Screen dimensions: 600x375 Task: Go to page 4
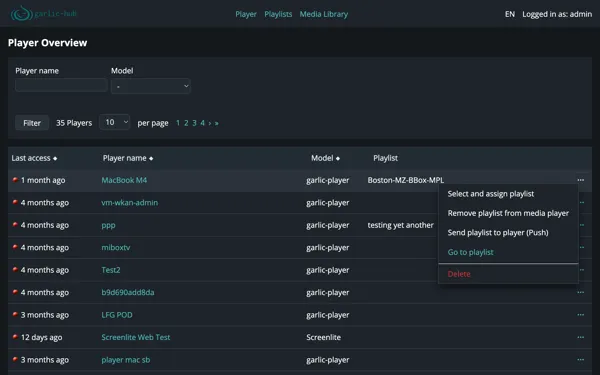coord(202,123)
